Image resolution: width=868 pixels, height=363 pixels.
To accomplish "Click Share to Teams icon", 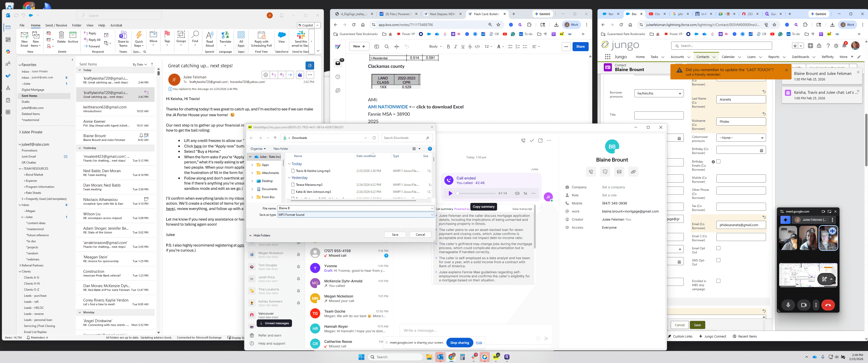I will (123, 39).
